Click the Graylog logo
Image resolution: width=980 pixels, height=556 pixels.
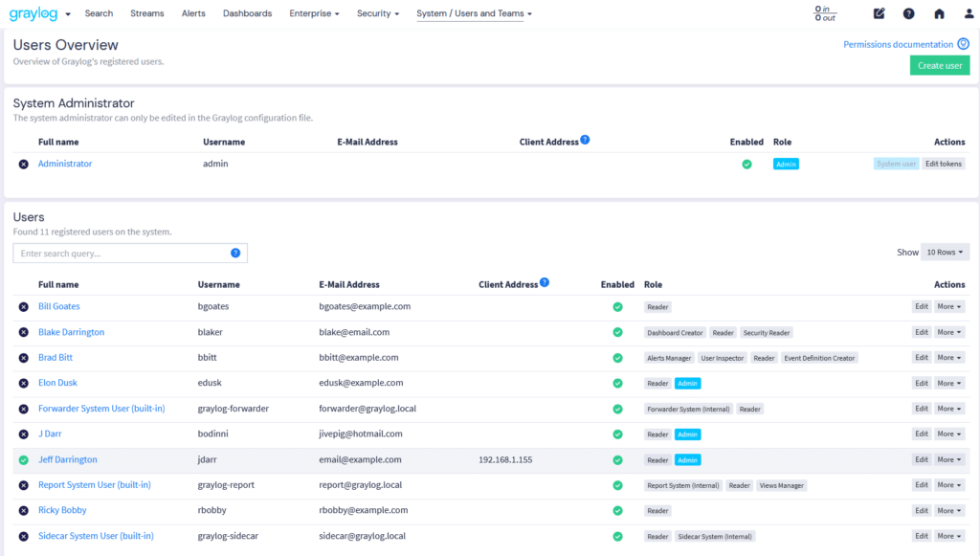(x=33, y=13)
